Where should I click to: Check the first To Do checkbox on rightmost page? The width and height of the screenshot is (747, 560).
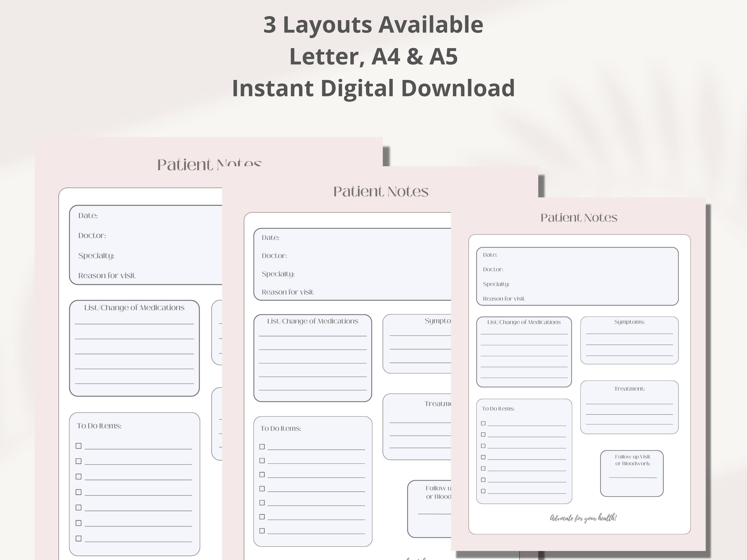(484, 423)
